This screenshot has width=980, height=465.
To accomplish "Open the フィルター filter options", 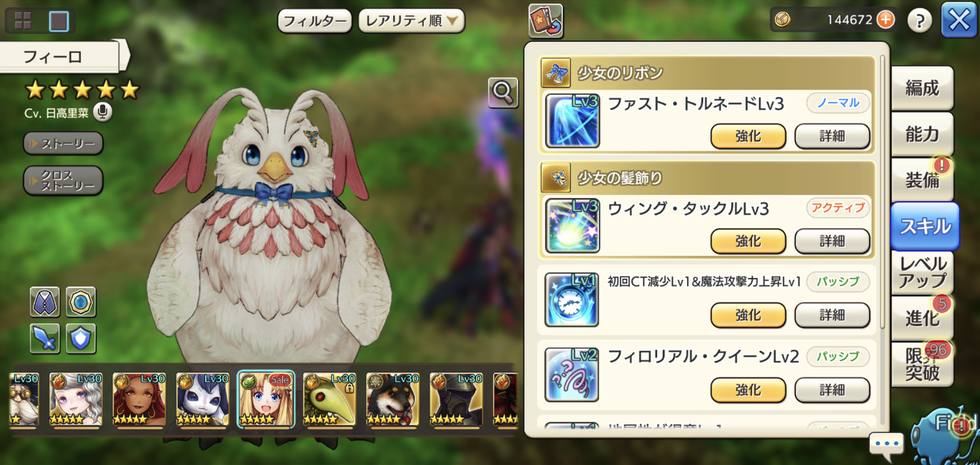I will pos(315,21).
